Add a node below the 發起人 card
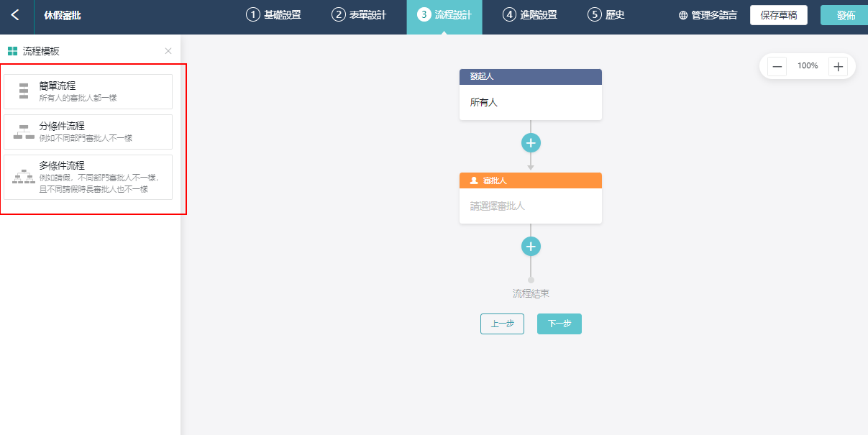The width and height of the screenshot is (868, 435). pyautogui.click(x=531, y=143)
